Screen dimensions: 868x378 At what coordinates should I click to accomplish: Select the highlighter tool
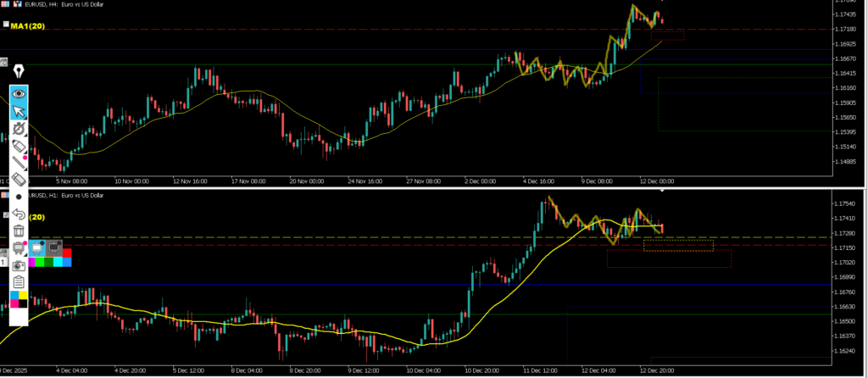coord(19,146)
